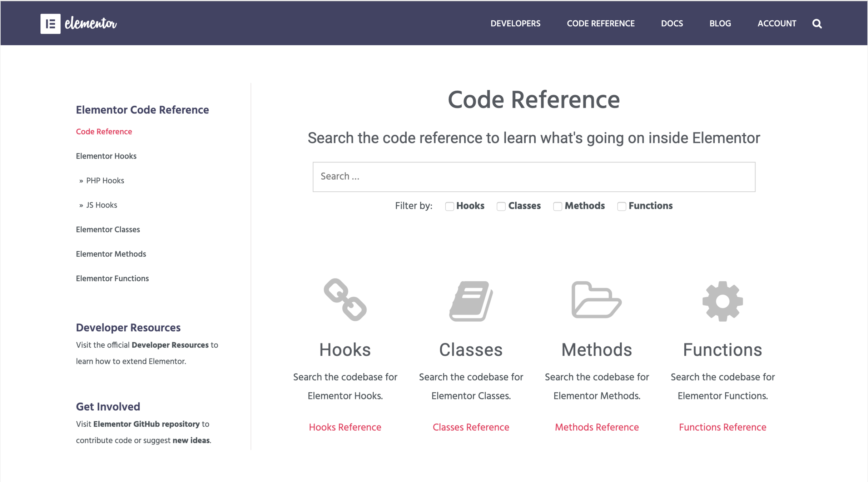Click the Hooks chain-link icon
Screen dimensions: 868x482
345,300
